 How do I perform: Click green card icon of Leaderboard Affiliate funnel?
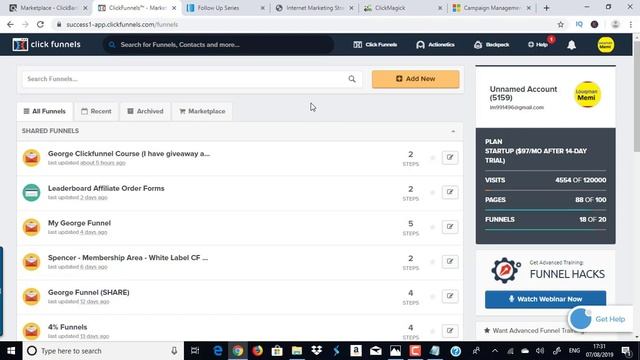[x=31, y=193]
